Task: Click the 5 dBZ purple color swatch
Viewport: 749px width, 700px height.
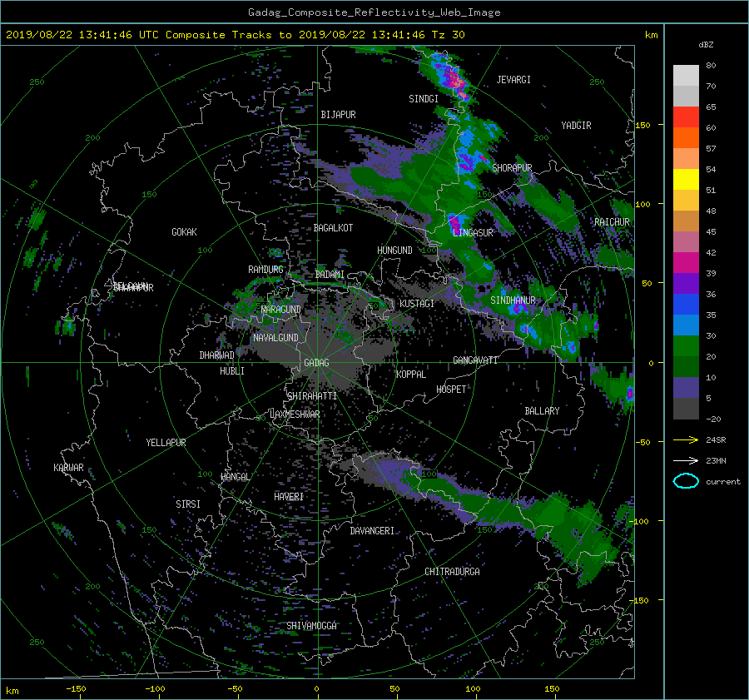Action: [686, 388]
